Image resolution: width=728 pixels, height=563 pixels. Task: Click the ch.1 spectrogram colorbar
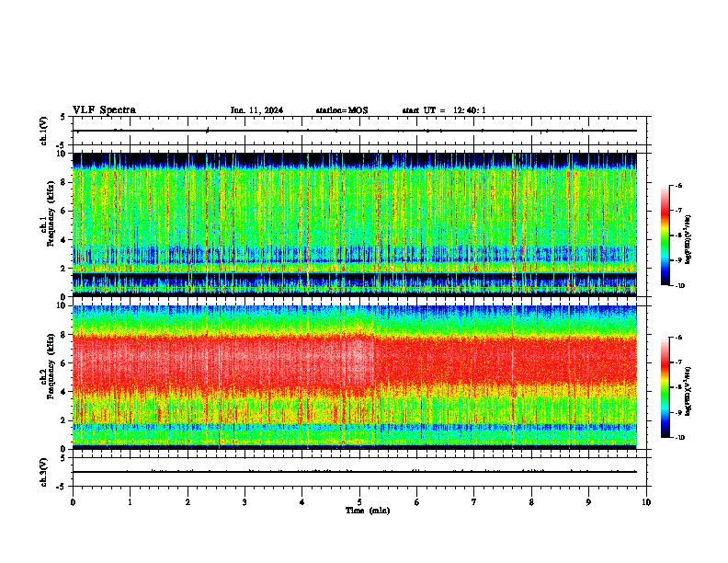coord(665,236)
